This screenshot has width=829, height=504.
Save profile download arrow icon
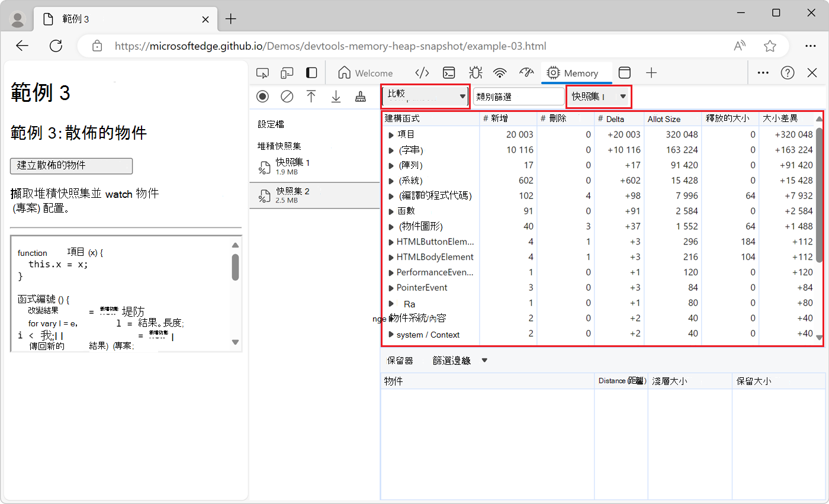click(x=336, y=97)
